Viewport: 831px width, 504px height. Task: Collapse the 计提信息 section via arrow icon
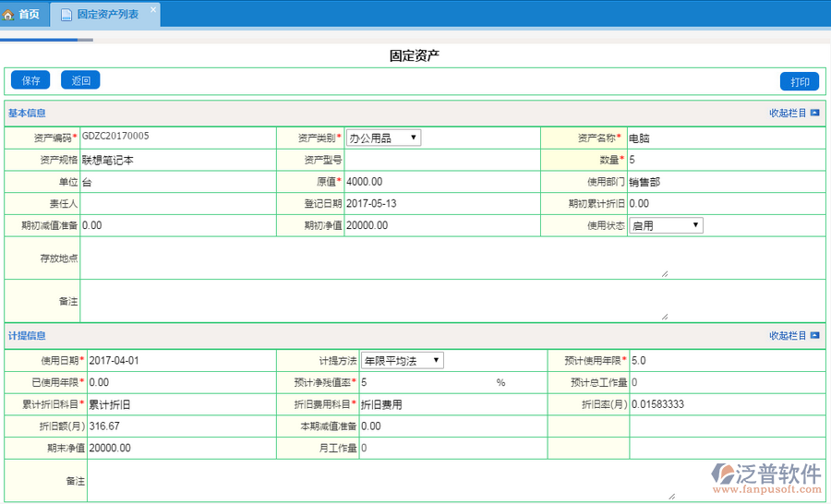click(x=814, y=336)
